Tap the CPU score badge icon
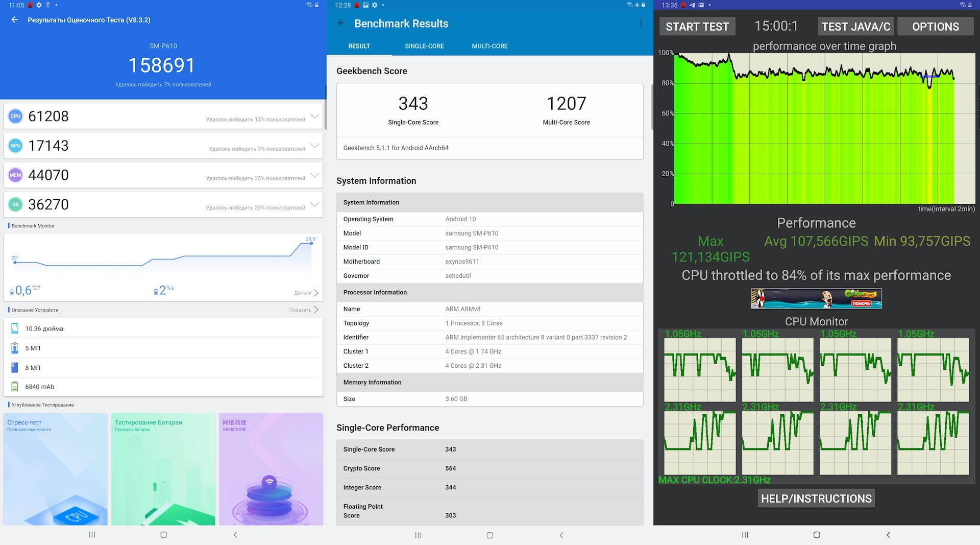980x545 pixels. click(15, 116)
